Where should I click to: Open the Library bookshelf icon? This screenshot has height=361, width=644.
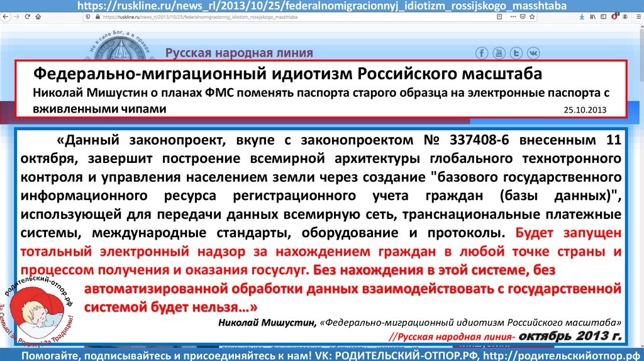(x=592, y=17)
